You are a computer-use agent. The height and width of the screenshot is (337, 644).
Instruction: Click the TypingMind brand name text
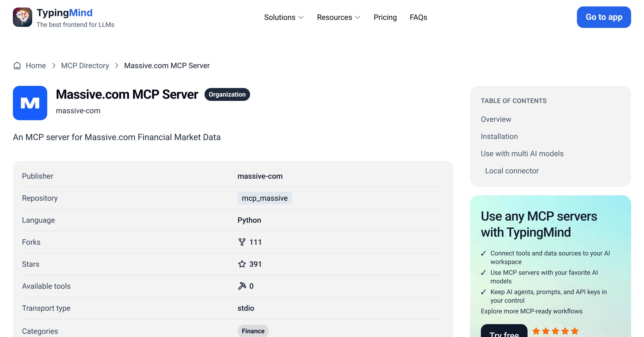click(x=64, y=13)
